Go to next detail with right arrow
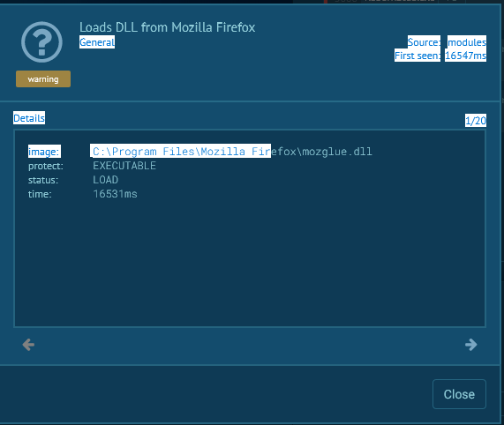 click(x=470, y=345)
